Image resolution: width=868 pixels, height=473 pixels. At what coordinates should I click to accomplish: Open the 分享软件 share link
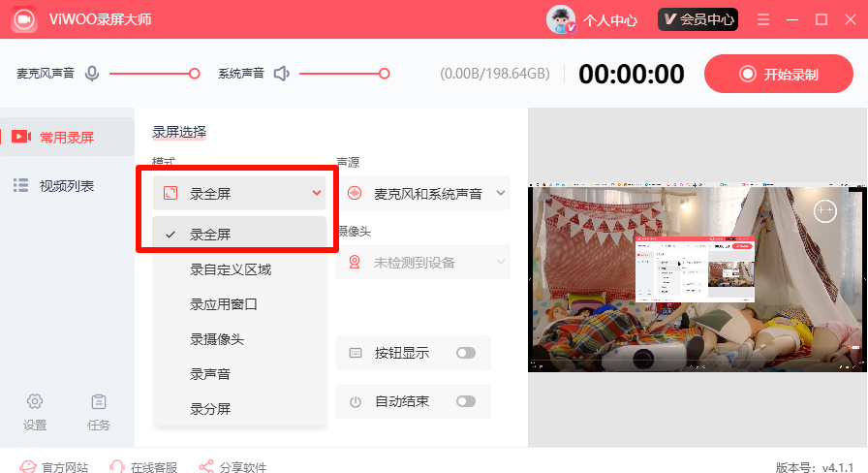[x=233, y=467]
